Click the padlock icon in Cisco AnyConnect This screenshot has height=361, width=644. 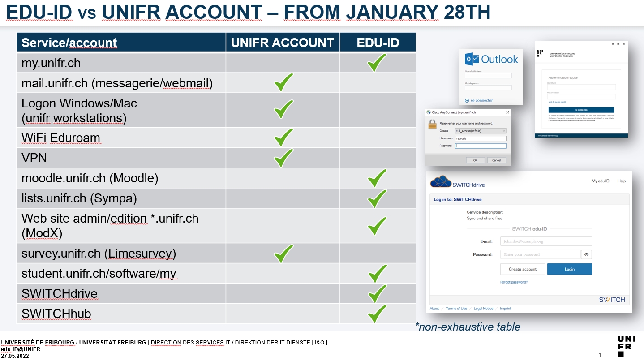432,124
